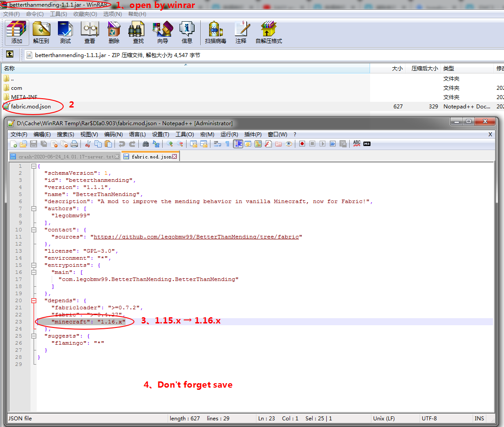Close the fabric.mod.json tab
Image resolution: width=504 pixels, height=427 pixels.
tap(175, 156)
